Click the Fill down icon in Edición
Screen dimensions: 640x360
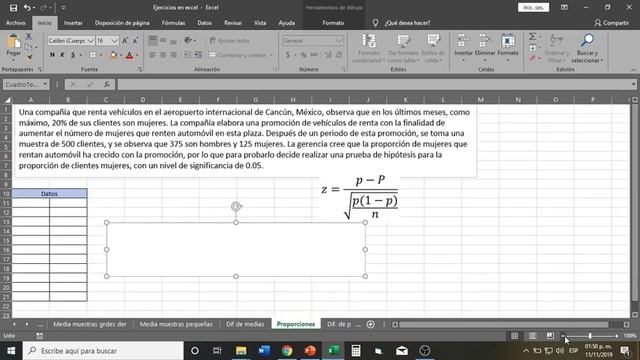tap(532, 48)
